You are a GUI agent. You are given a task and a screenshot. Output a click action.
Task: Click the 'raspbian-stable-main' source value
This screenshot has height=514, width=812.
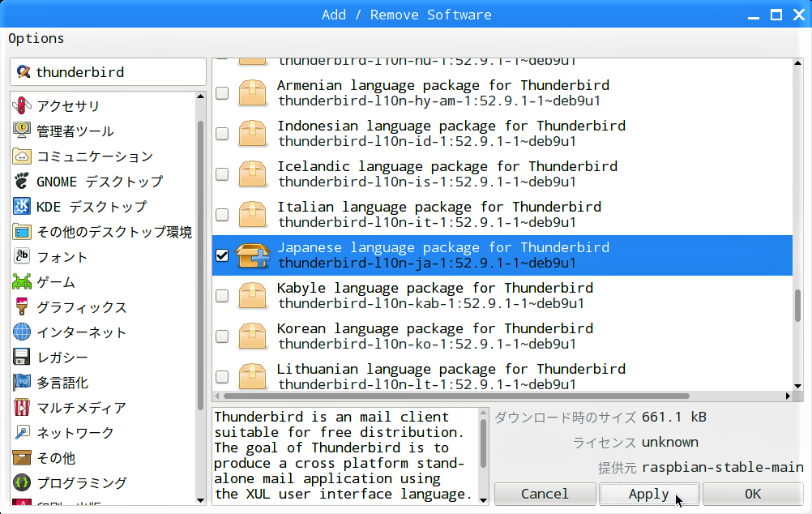[x=723, y=467]
